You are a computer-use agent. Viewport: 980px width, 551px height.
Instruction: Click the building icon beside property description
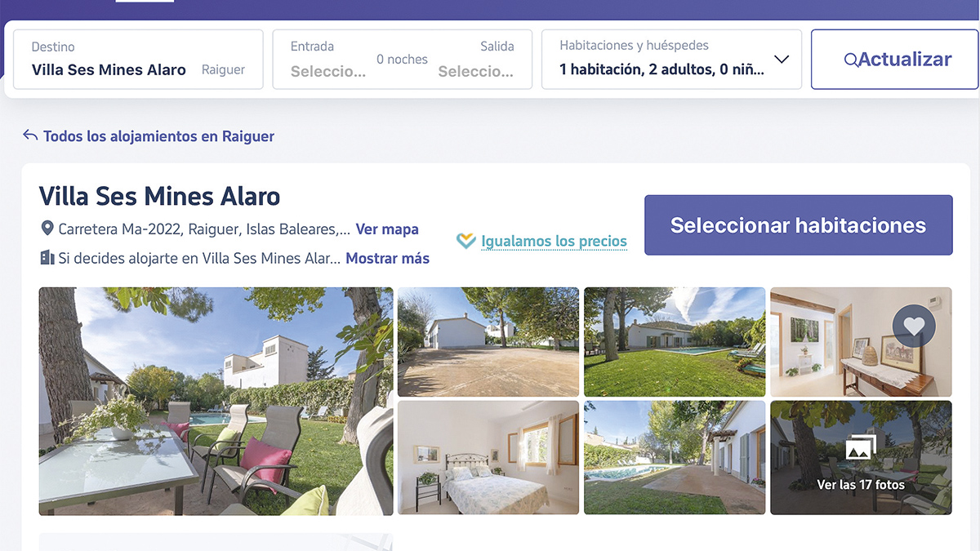click(x=47, y=257)
